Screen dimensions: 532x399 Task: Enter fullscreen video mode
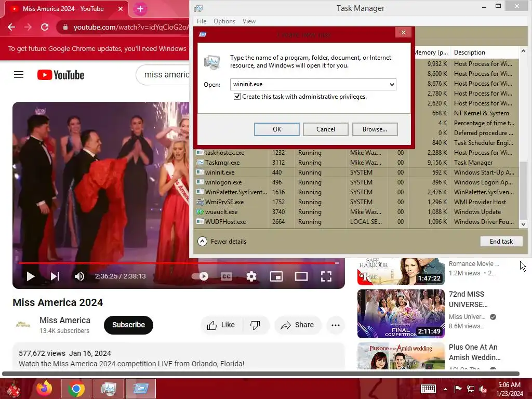[326, 276]
